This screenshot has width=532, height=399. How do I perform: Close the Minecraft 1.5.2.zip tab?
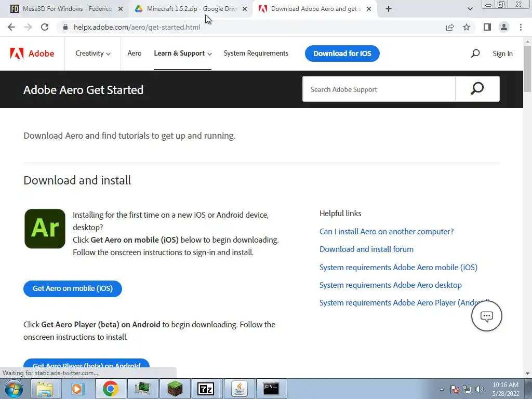245,9
